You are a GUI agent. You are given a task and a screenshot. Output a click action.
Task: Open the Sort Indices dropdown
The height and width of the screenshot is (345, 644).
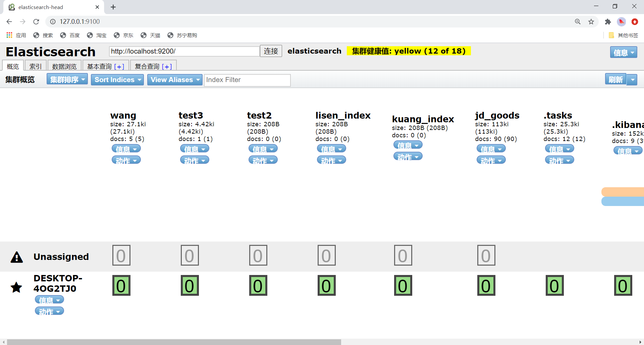[x=117, y=80]
